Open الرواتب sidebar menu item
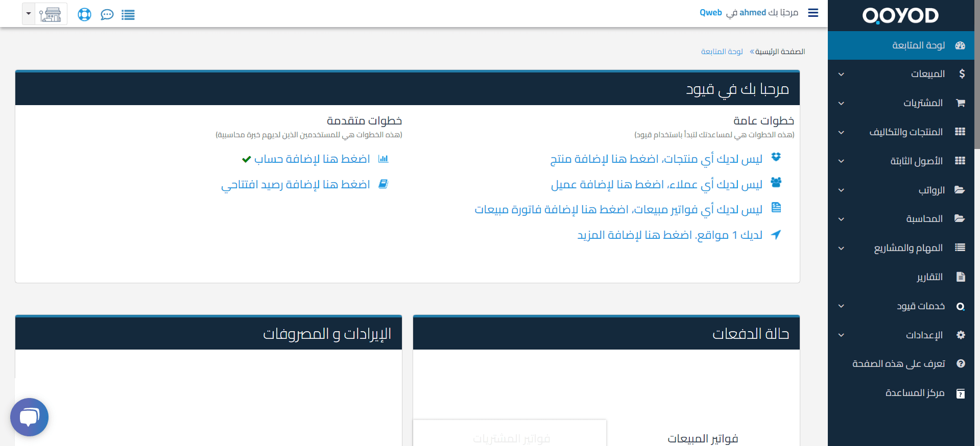Image resolution: width=980 pixels, height=446 pixels. 901,190
